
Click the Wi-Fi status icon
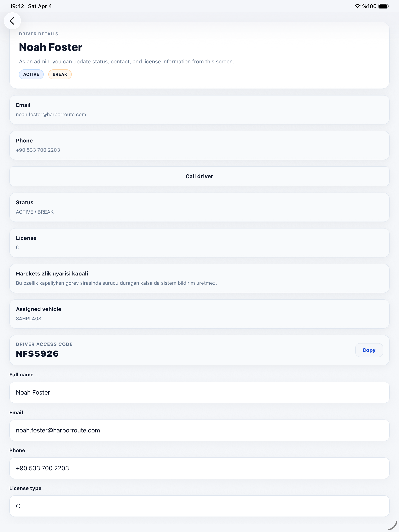point(357,6)
